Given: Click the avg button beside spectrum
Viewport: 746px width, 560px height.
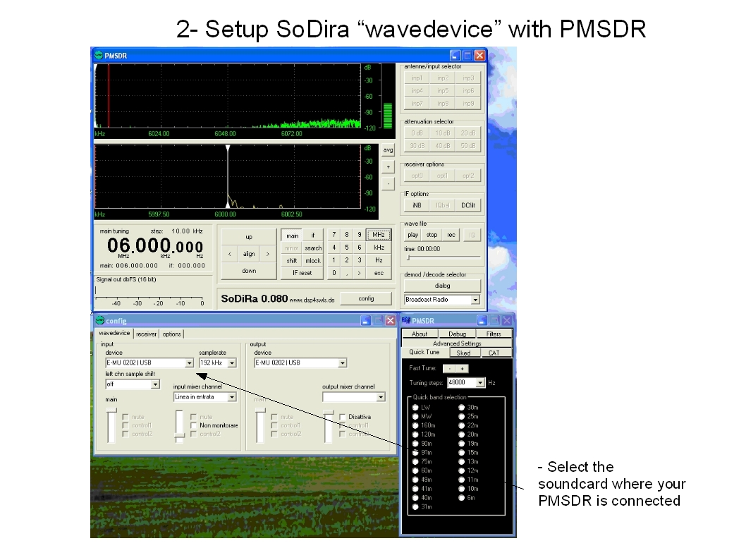Looking at the screenshot, I should 389,150.
